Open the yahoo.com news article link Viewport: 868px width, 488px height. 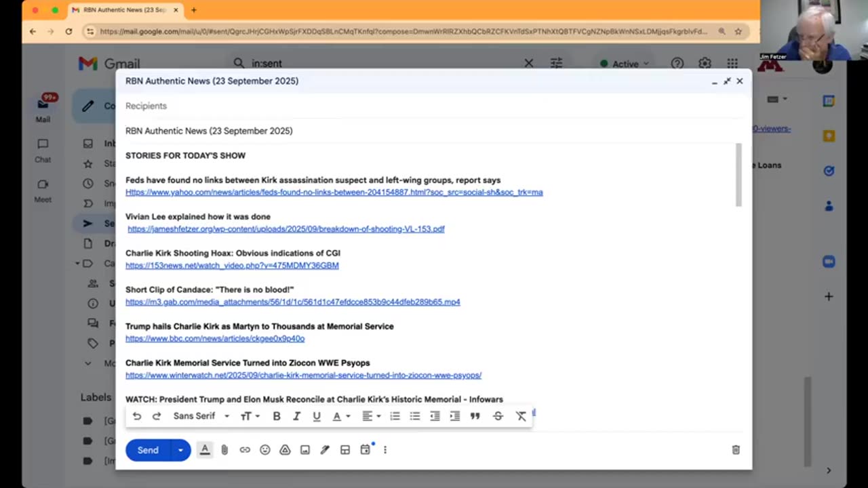pyautogui.click(x=334, y=192)
